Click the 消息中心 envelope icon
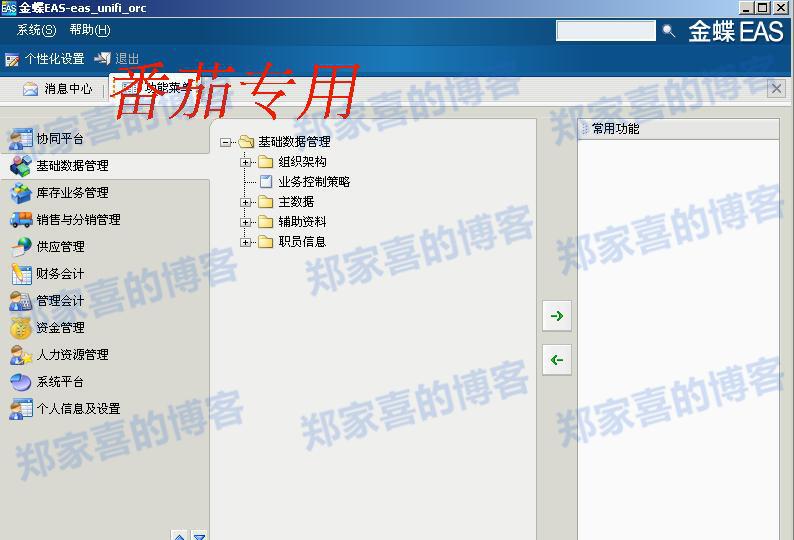The image size is (794, 540). (30, 89)
